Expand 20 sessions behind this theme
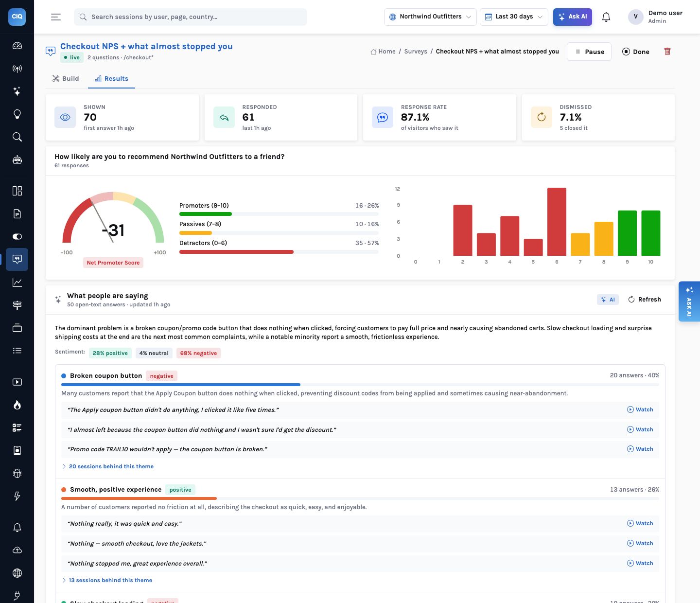 [x=107, y=466]
